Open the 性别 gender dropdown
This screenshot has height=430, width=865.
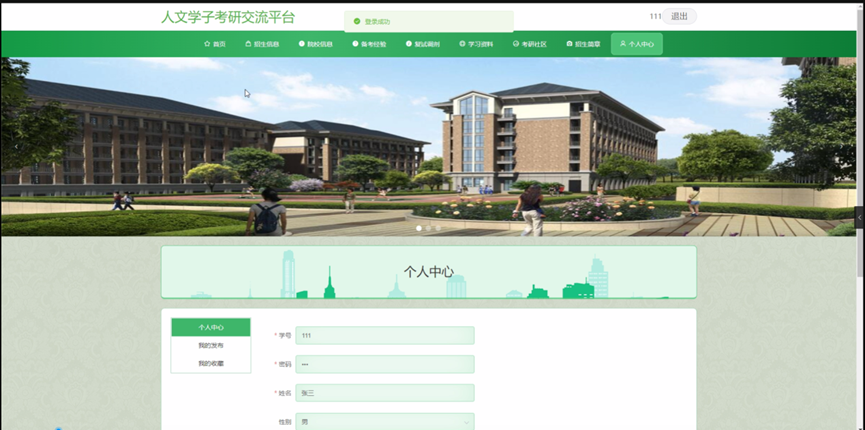(385, 422)
